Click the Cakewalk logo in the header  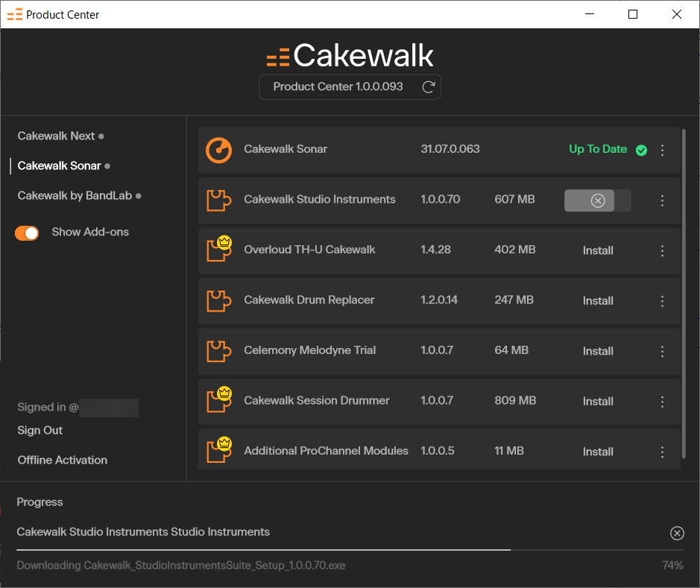point(350,55)
